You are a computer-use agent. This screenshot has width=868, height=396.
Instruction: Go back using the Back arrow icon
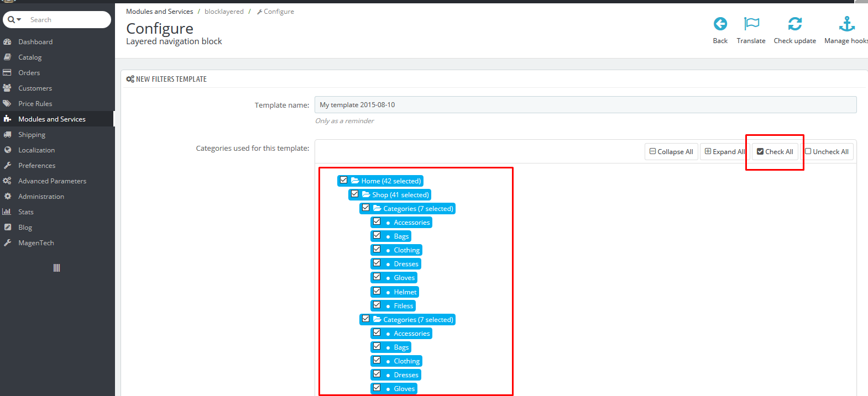pyautogui.click(x=720, y=24)
